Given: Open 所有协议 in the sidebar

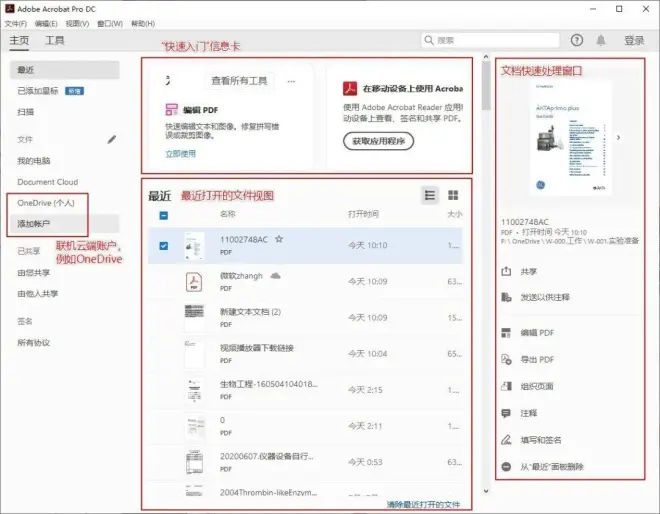Looking at the screenshot, I should [x=34, y=343].
